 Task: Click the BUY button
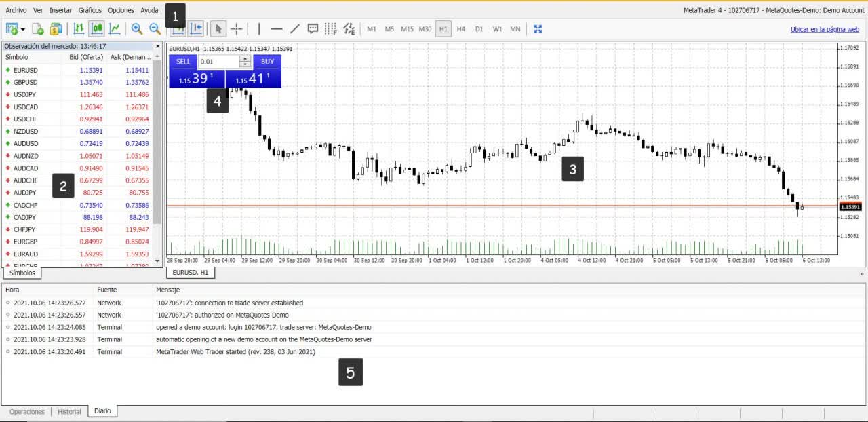[267, 61]
